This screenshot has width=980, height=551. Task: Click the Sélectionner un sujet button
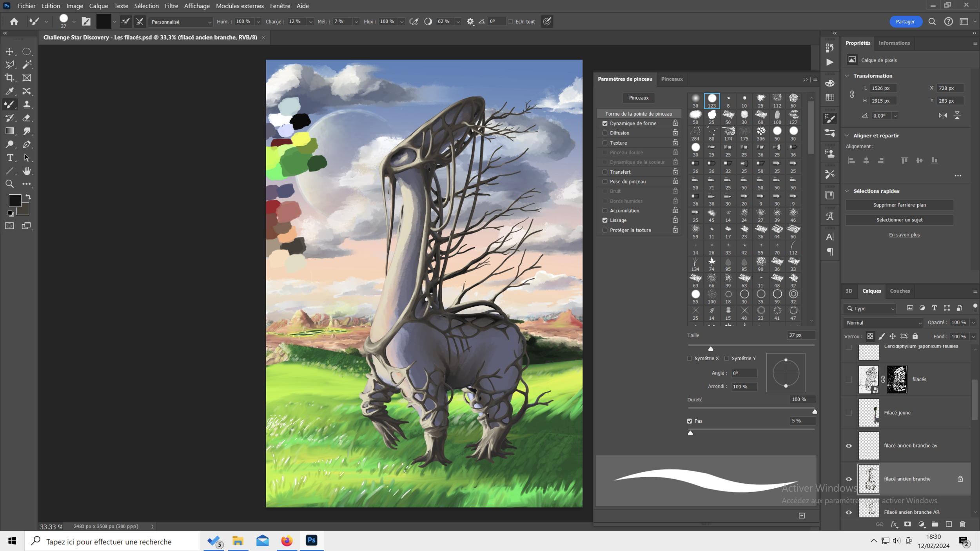click(899, 220)
